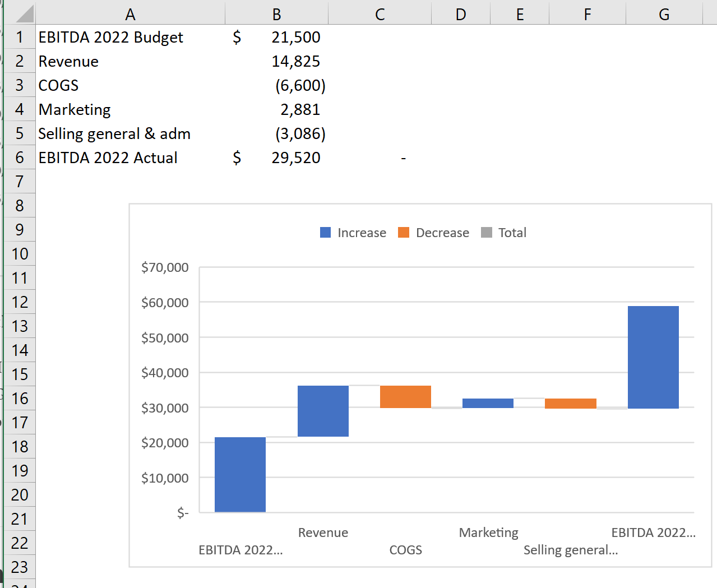Click the EBITDA 2022 Budget column in the chart

[x=240, y=474]
